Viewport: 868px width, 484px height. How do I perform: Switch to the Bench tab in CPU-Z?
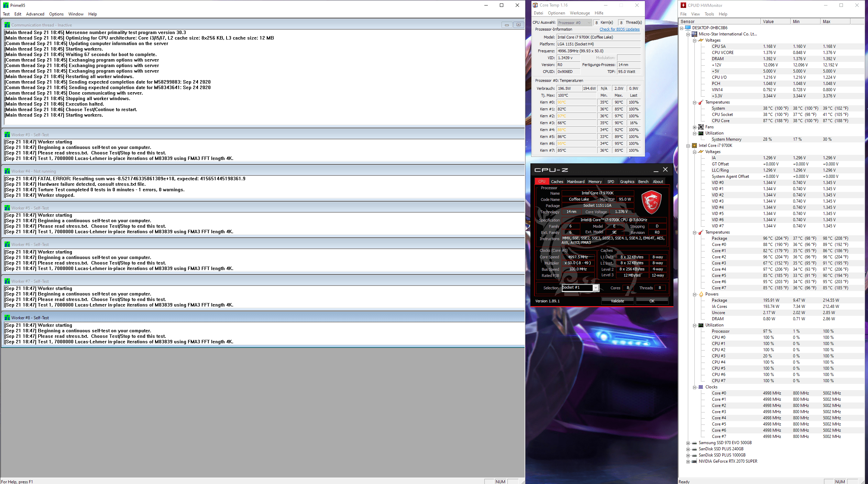pos(643,182)
